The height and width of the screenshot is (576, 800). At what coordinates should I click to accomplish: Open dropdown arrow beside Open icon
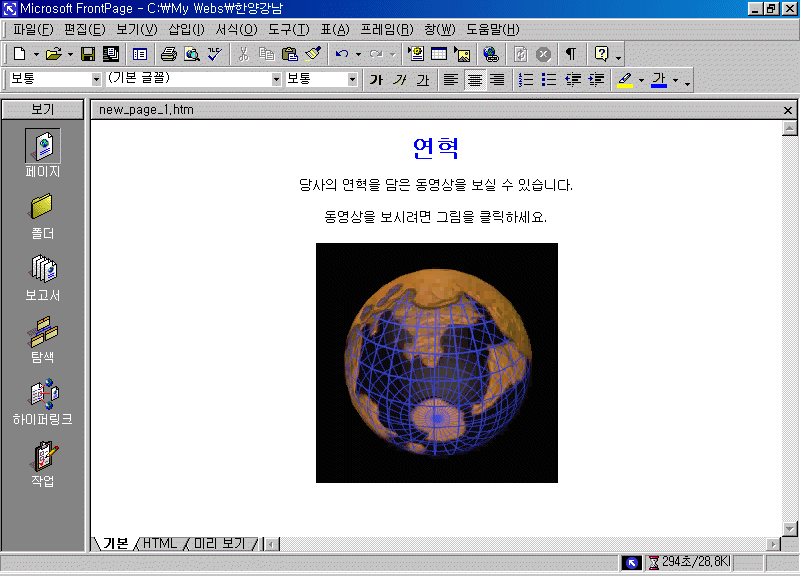[70, 54]
